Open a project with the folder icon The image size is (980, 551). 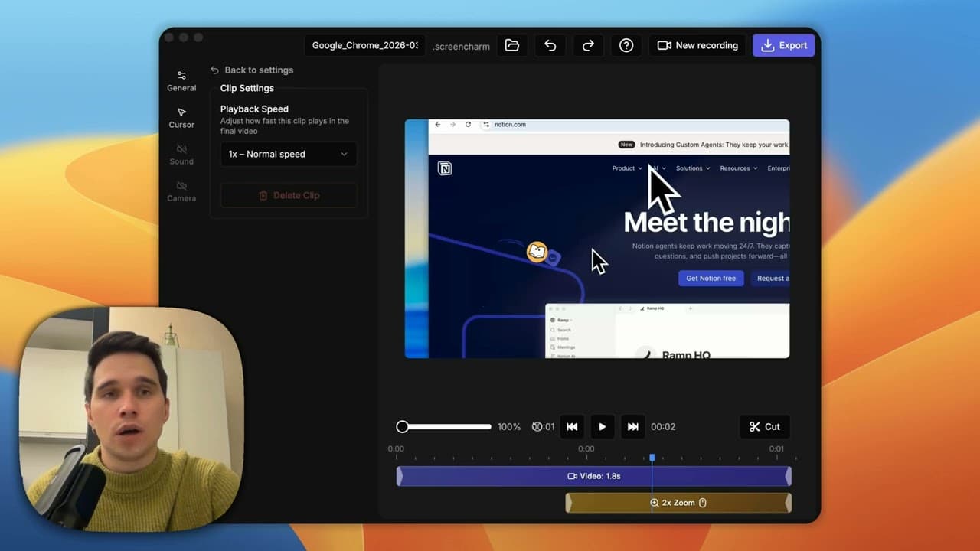pyautogui.click(x=512, y=45)
